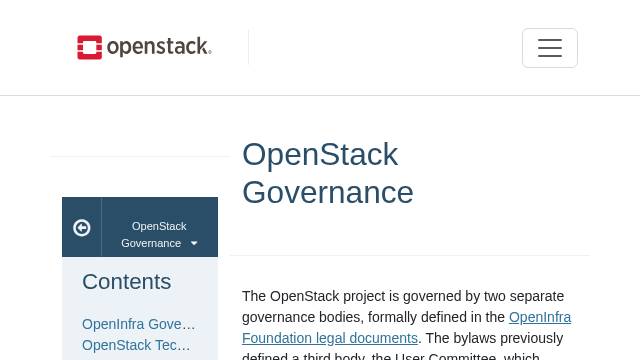Open the hamburger navigation menu

click(549, 48)
